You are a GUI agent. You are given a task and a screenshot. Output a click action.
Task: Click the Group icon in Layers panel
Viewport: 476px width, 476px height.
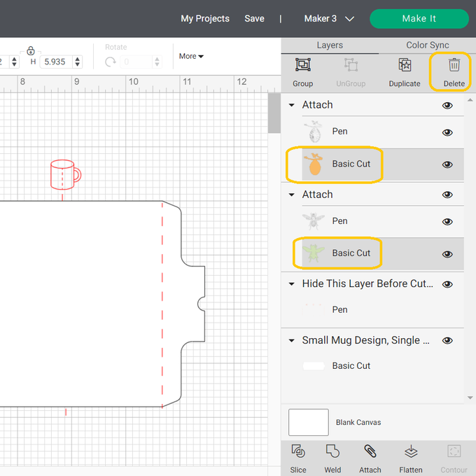point(302,65)
